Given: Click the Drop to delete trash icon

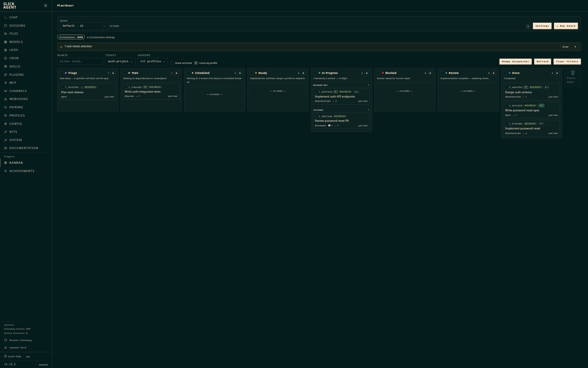Looking at the screenshot, I should 573,73.
